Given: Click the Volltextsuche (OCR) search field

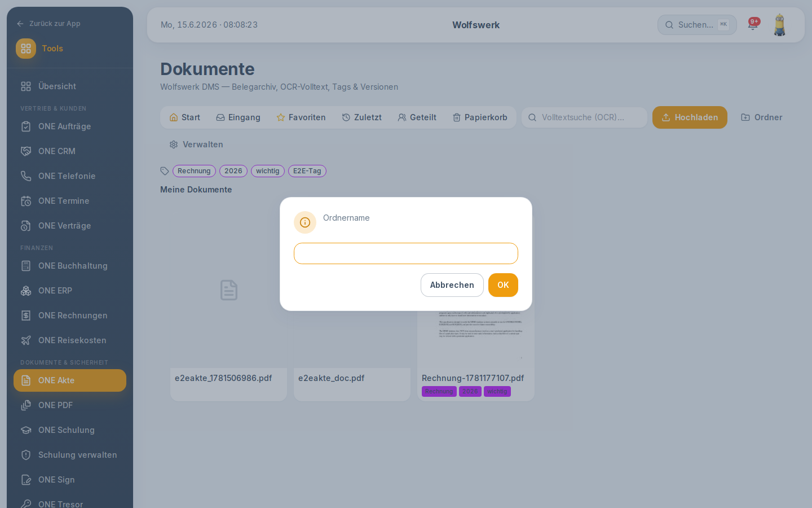Looking at the screenshot, I should tap(584, 117).
